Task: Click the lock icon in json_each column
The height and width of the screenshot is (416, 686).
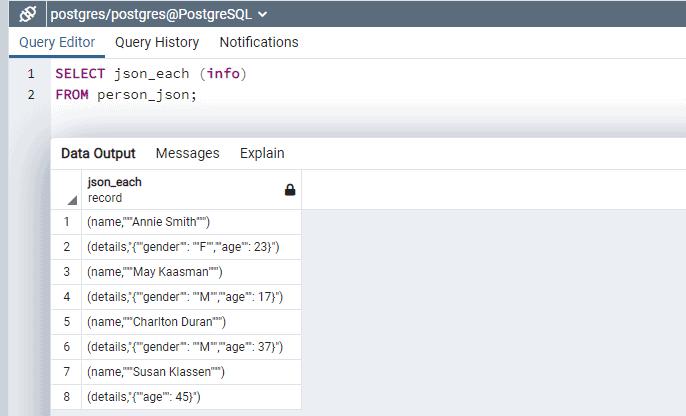Action: (290, 190)
